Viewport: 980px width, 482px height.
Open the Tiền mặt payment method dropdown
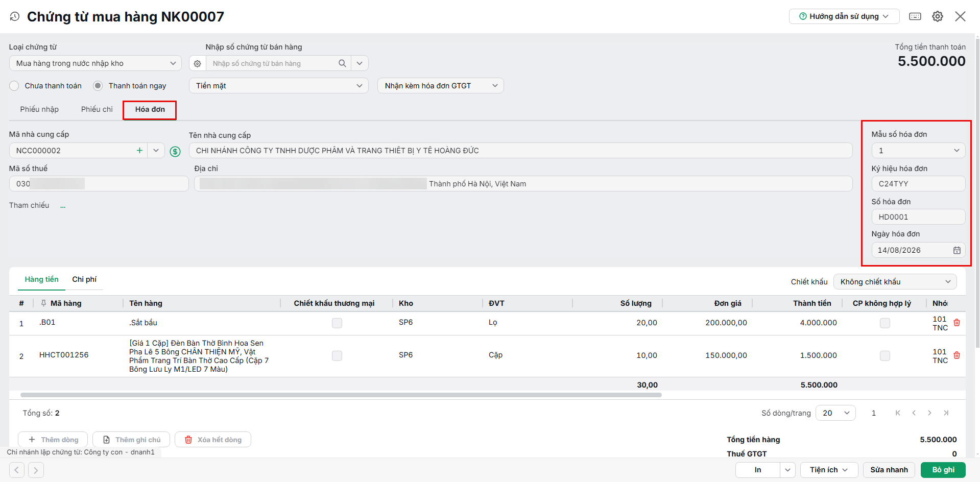[279, 86]
